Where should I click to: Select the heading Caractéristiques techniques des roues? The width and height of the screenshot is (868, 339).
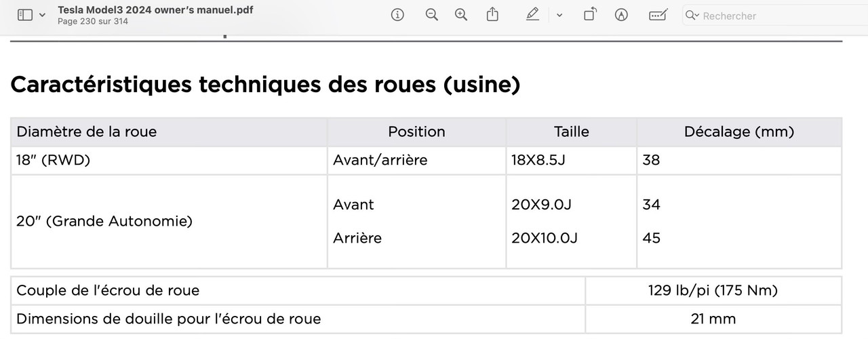[265, 84]
